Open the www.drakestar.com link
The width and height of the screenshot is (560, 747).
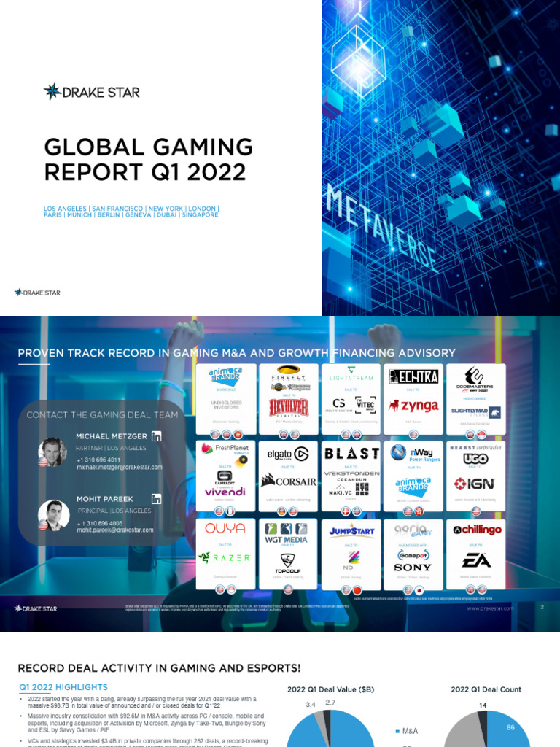(x=490, y=608)
